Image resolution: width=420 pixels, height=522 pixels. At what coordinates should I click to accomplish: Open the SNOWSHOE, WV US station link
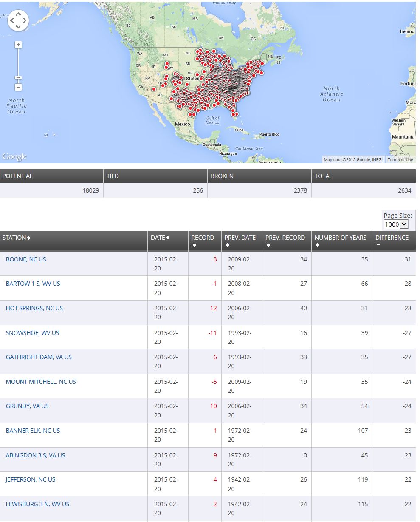(x=32, y=333)
